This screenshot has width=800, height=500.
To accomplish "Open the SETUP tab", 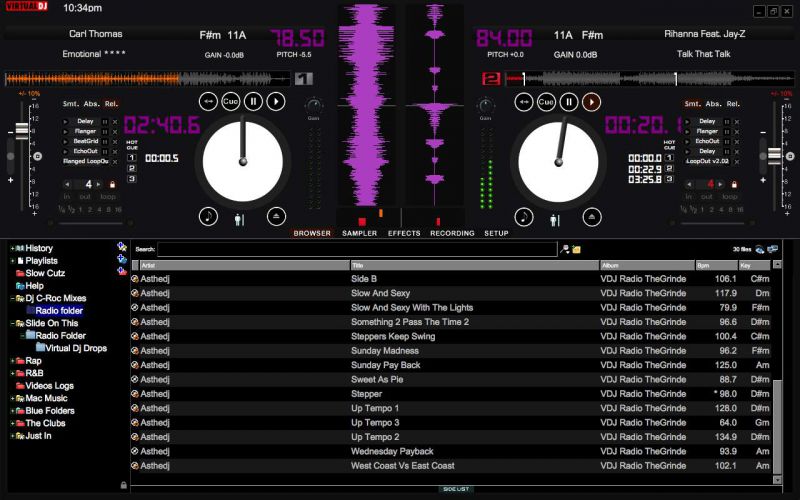I will [496, 233].
